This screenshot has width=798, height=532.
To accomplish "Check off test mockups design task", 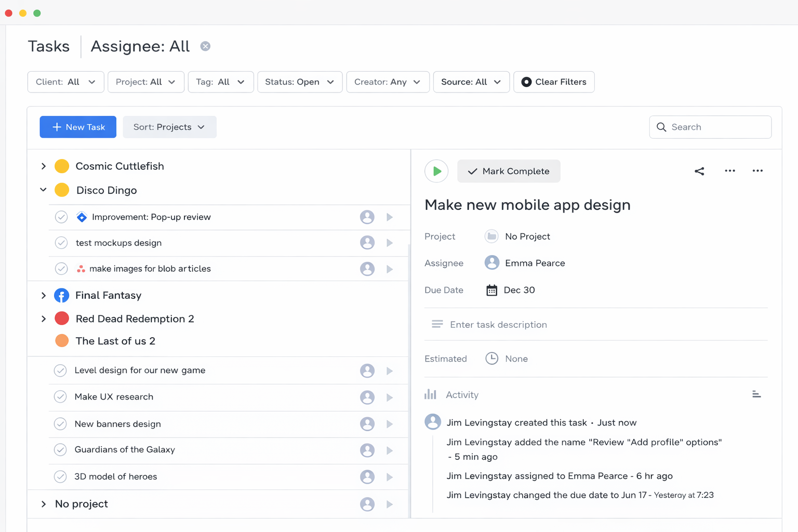I will point(61,243).
